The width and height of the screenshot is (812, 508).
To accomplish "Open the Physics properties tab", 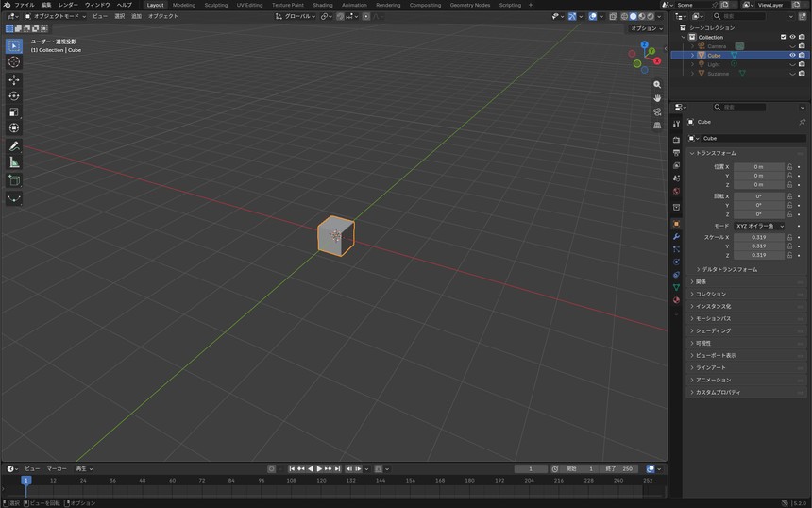I will pos(676,262).
